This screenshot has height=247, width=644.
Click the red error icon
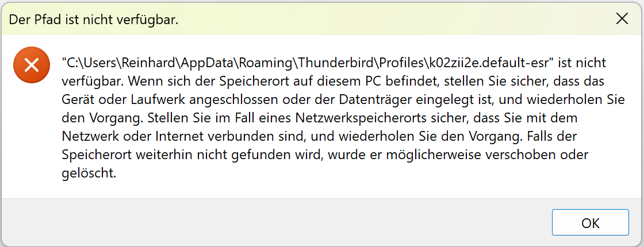(32, 65)
